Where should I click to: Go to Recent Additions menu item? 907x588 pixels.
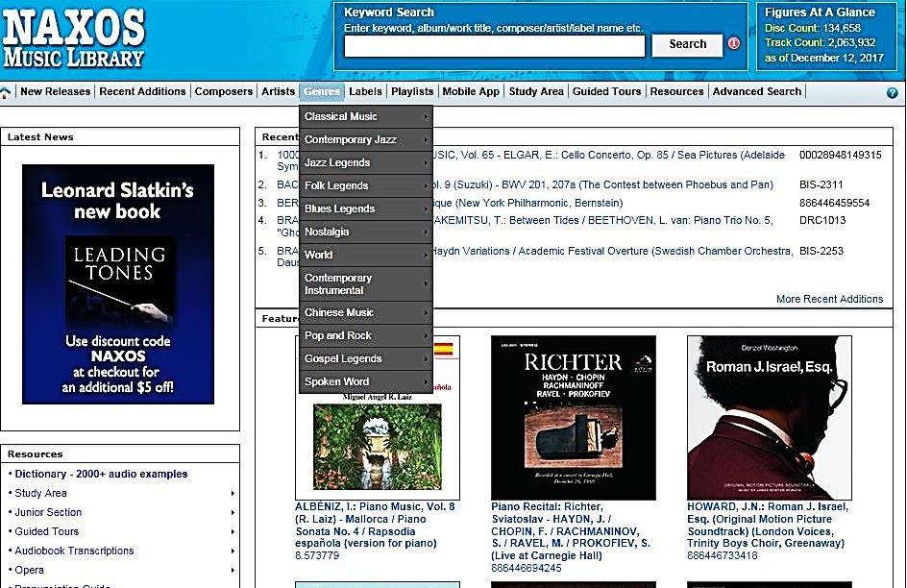tap(142, 91)
